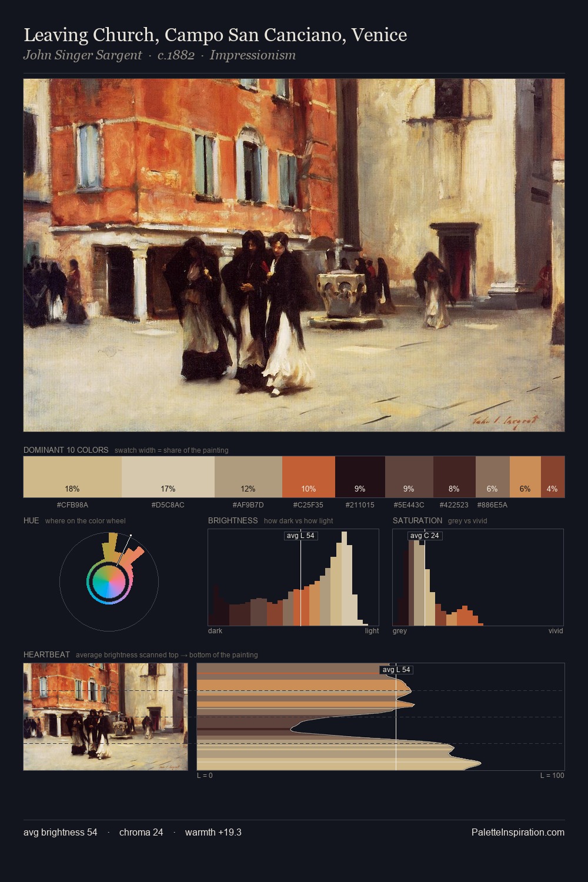The image size is (588, 882).
Task: Click the 18% tan color swatch
Action: click(x=72, y=477)
